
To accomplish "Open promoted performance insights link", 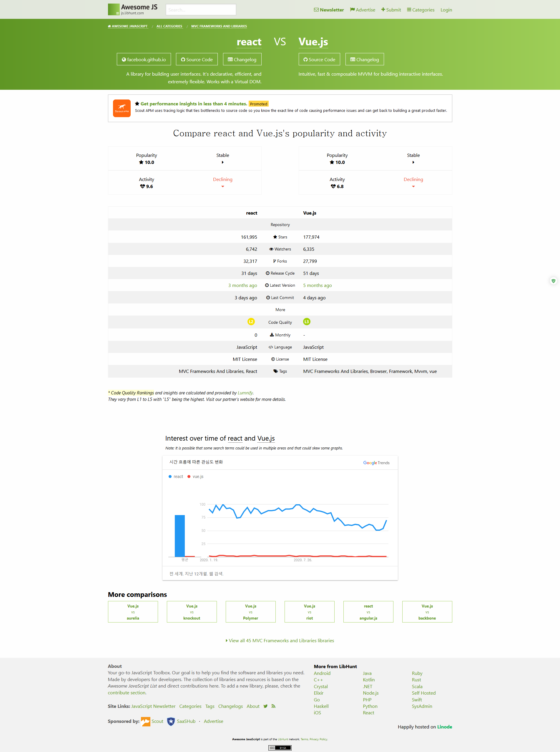I will pyautogui.click(x=194, y=104).
